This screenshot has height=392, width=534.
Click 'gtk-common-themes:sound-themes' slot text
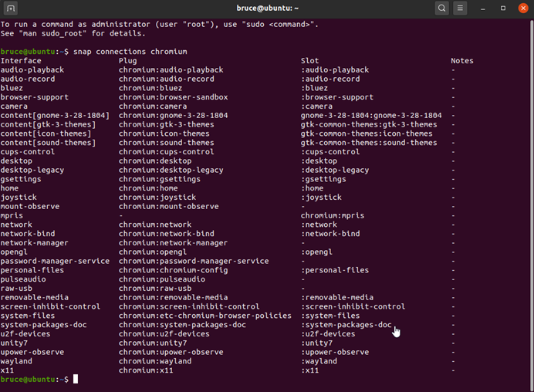pos(369,143)
